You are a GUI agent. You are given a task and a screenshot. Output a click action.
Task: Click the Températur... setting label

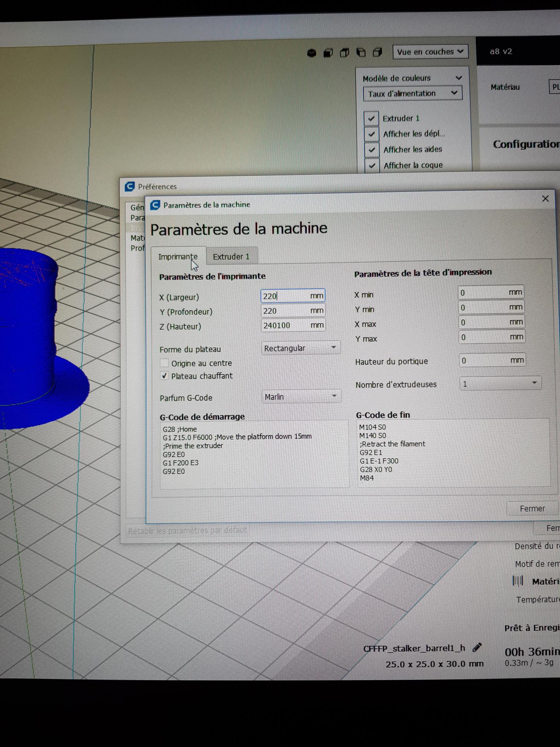(538, 600)
